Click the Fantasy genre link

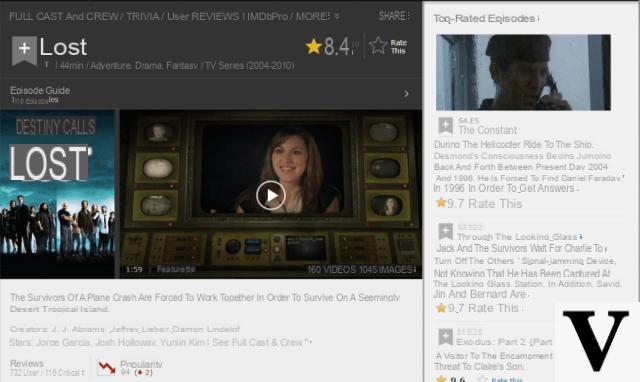click(182, 66)
